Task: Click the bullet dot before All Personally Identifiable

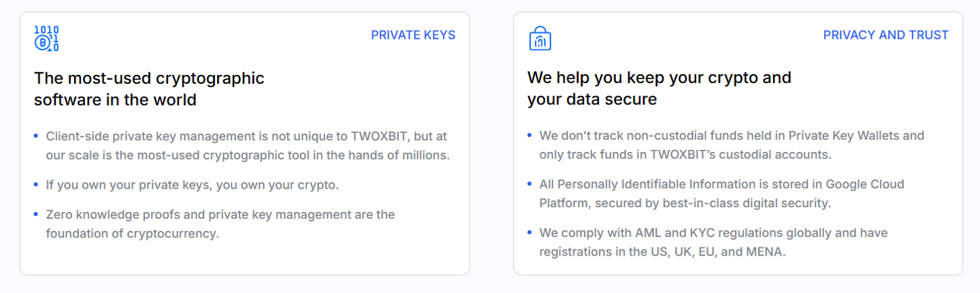Action: tap(529, 184)
